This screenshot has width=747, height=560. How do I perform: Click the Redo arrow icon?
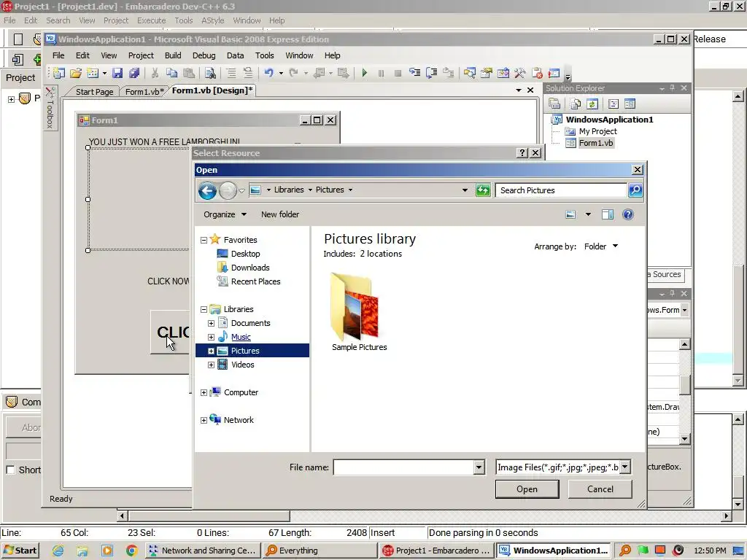pos(294,73)
